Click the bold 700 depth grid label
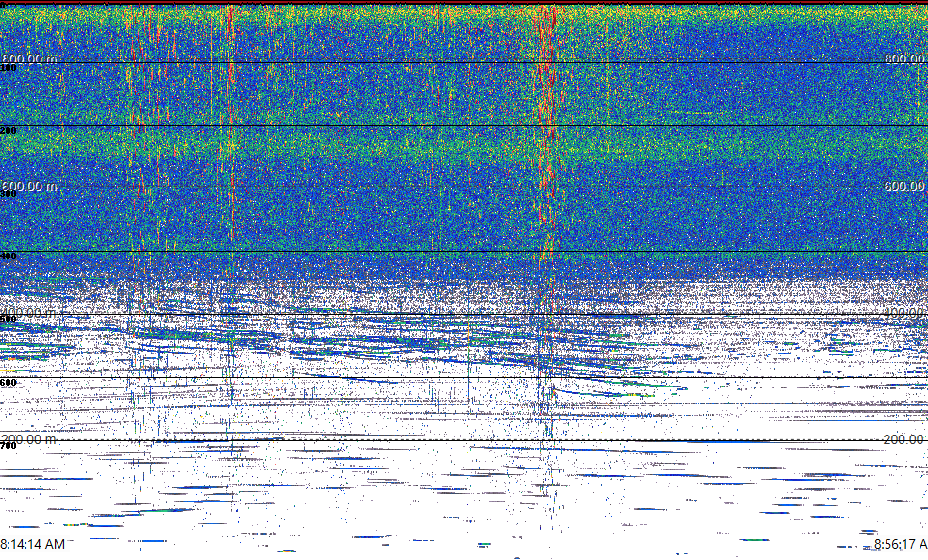This screenshot has height=560, width=928. [8, 446]
